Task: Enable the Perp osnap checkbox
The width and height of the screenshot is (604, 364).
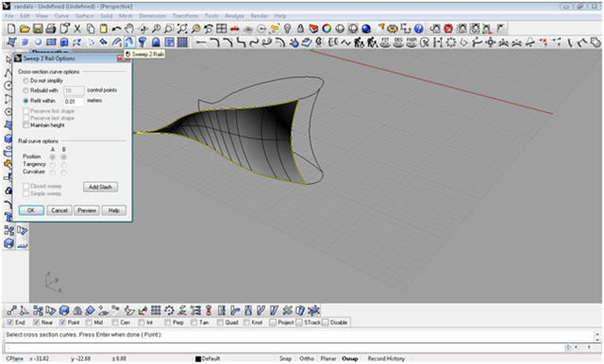Action: (x=168, y=323)
